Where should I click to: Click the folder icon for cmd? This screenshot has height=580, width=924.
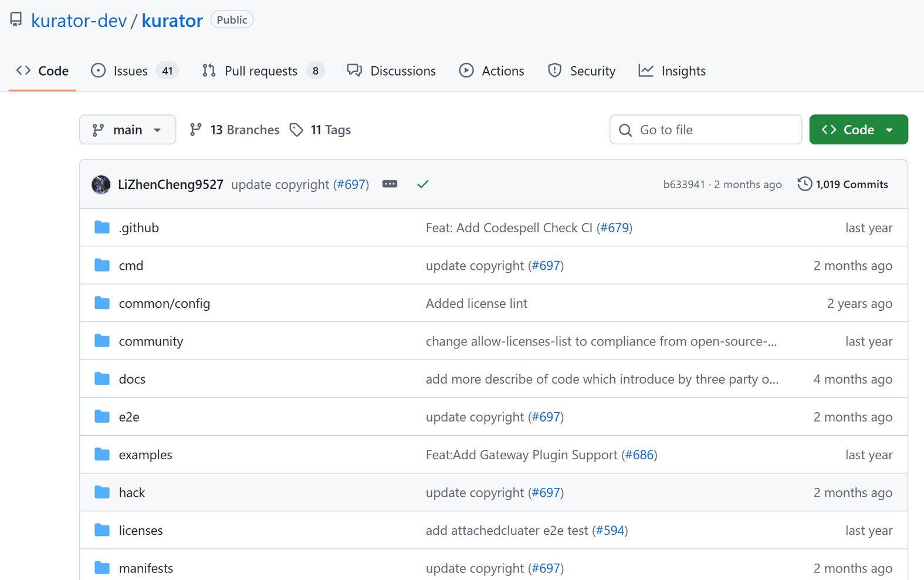click(x=102, y=265)
